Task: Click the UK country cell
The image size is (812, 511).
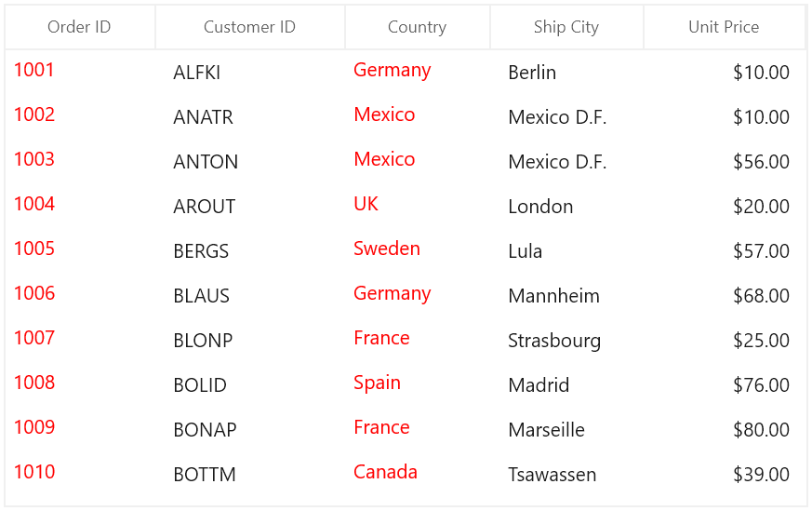Action: tap(418, 207)
